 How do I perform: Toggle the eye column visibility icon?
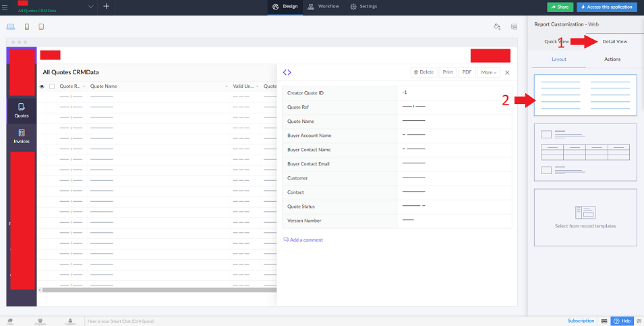coord(42,86)
